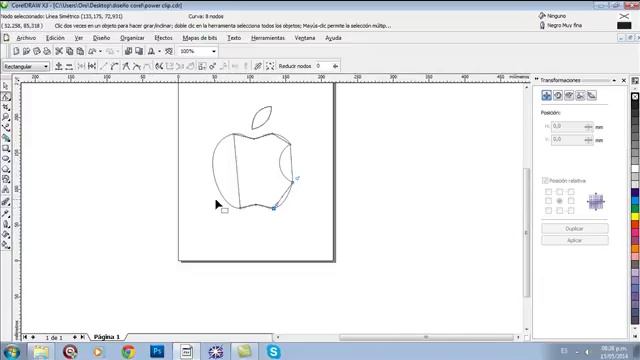Select the Rectangle tool in toolbox

pos(6,149)
